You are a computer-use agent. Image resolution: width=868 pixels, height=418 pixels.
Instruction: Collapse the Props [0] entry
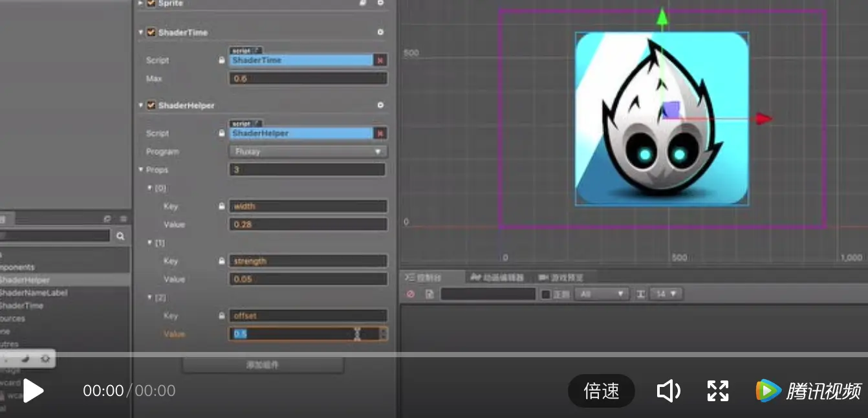[x=149, y=188]
